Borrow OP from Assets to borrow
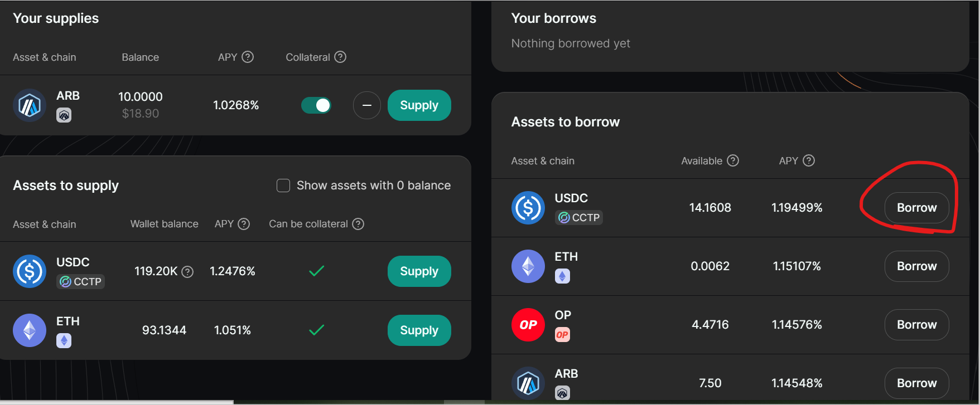 coord(916,325)
